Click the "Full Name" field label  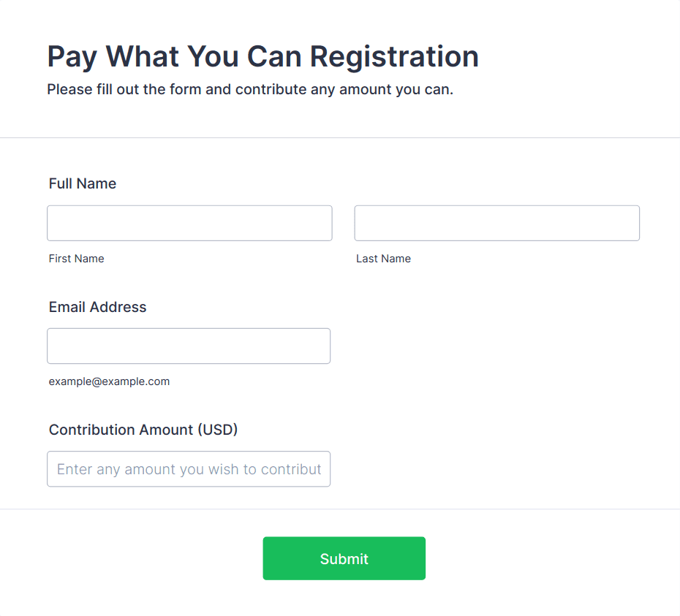(x=83, y=183)
